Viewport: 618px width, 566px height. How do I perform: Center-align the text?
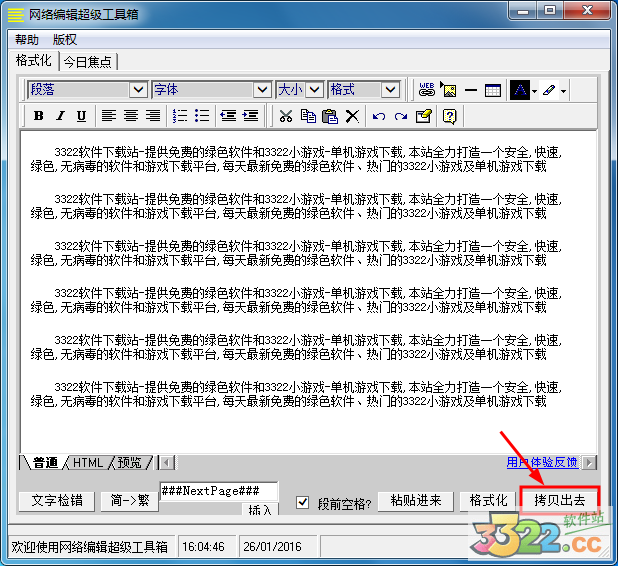pos(131,116)
